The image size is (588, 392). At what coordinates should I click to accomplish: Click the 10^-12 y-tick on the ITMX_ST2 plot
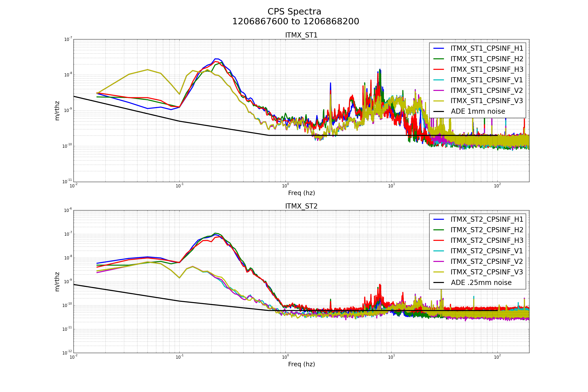tap(67, 353)
